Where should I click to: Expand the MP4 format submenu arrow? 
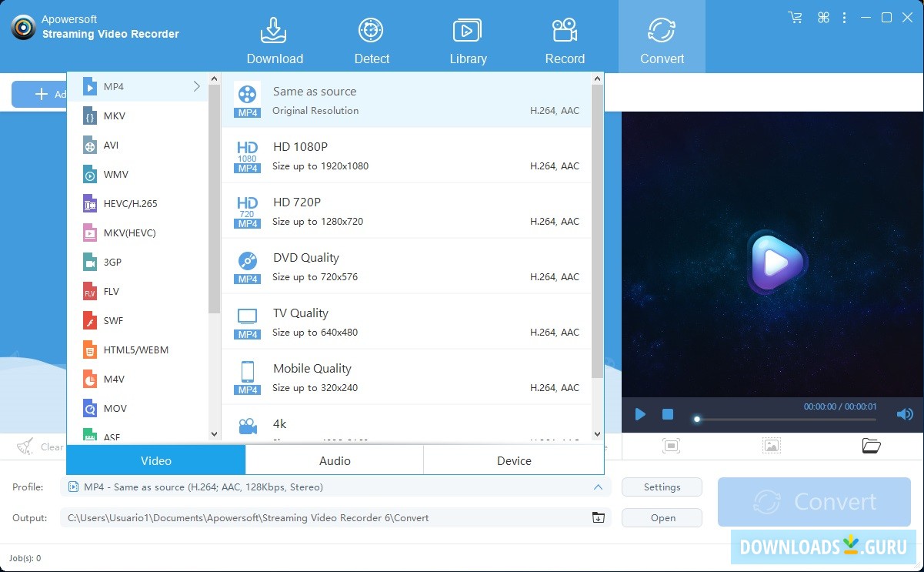tap(197, 86)
